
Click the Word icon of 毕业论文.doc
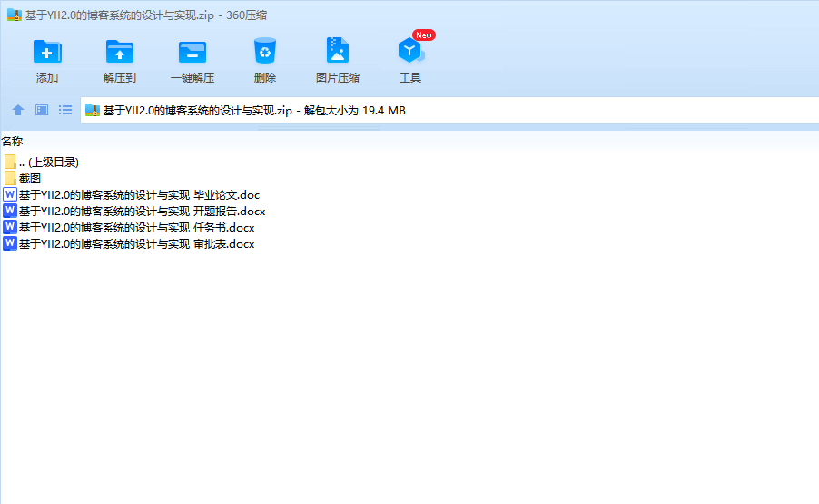tap(10, 194)
